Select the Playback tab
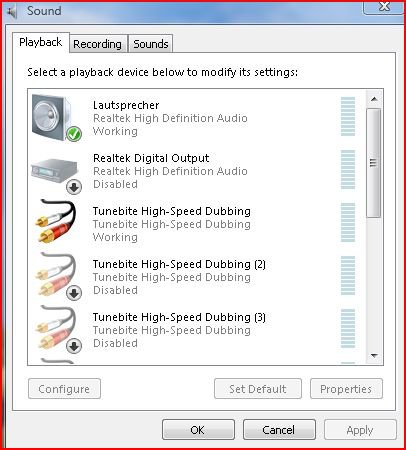 [41, 42]
